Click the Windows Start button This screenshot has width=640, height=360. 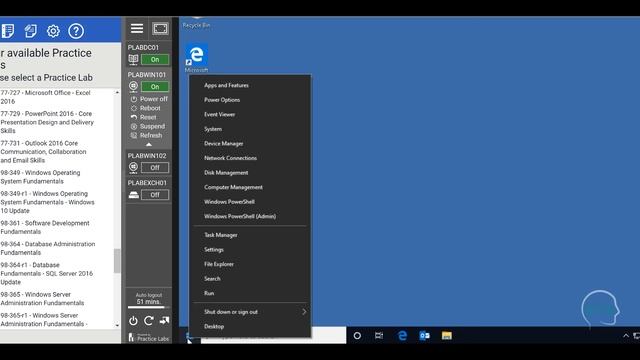tap(189, 336)
